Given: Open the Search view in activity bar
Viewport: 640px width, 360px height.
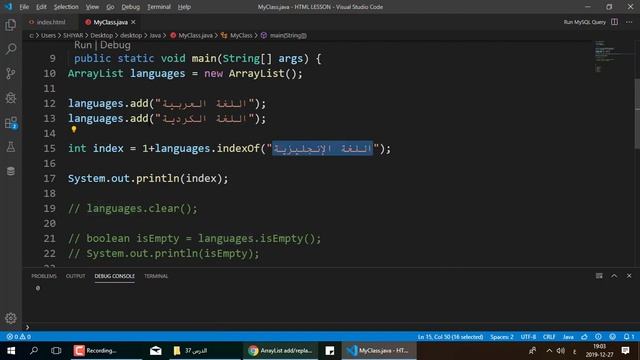Looking at the screenshot, I should coord(11,49).
